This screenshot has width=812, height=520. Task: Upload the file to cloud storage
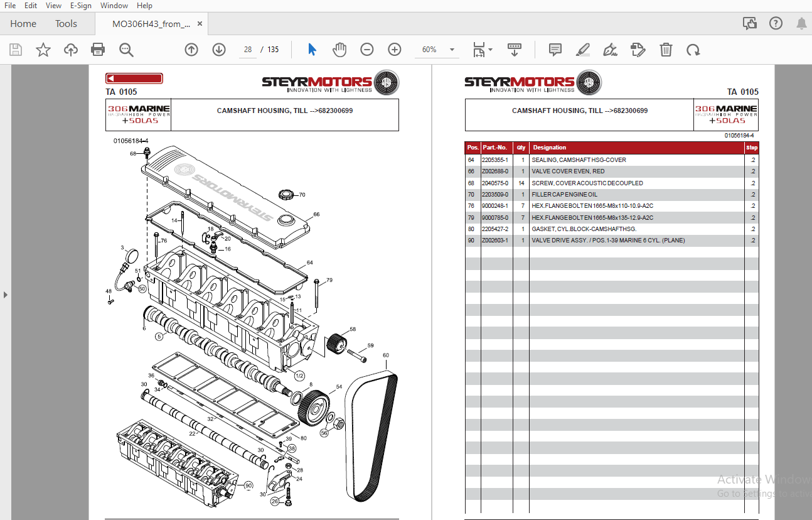point(71,50)
